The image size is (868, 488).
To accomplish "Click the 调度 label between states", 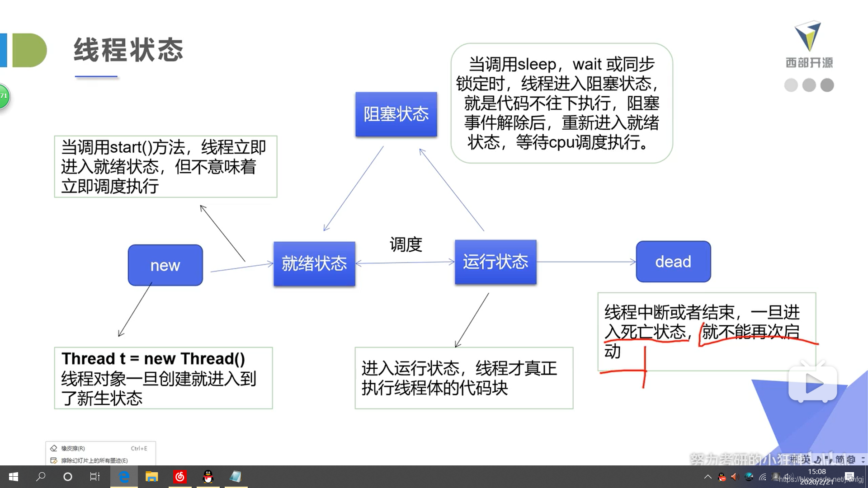I will (x=406, y=244).
